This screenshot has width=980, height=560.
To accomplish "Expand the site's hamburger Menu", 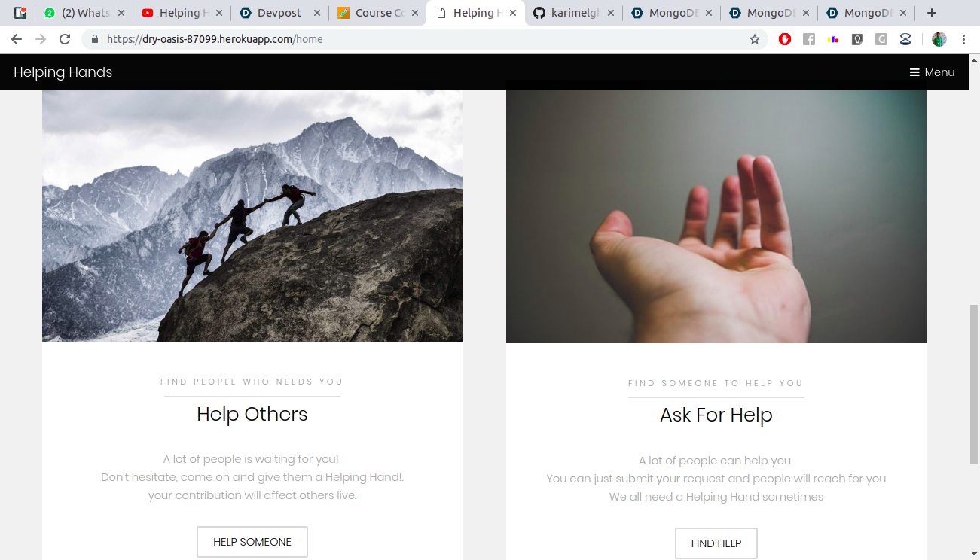I will coord(932,72).
